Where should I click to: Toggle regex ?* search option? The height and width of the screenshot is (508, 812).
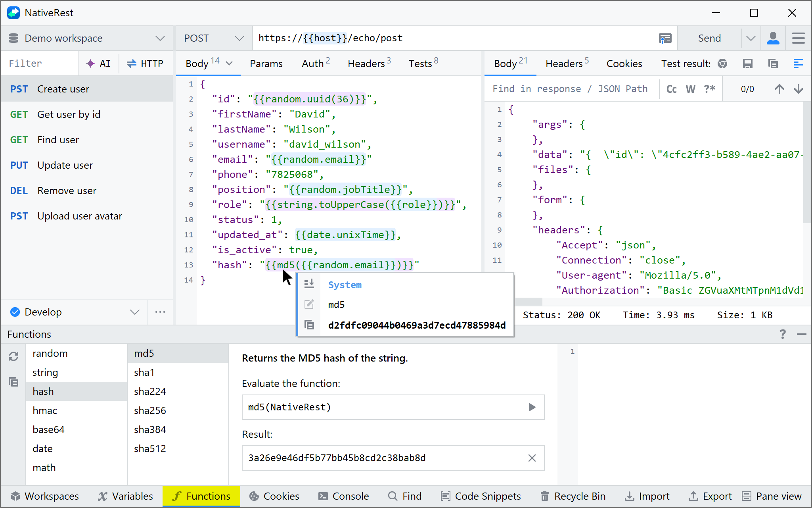click(709, 89)
